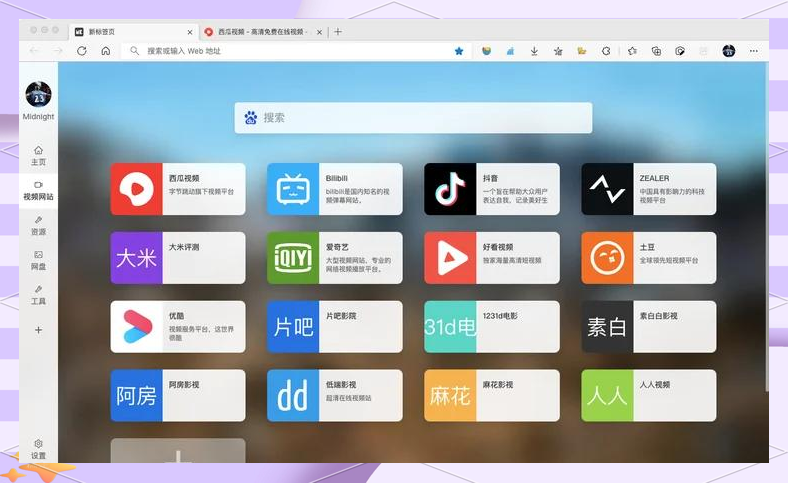Open the ZEALER zigzag icon
Image resolution: width=788 pixels, height=483 pixels.
[x=607, y=189]
